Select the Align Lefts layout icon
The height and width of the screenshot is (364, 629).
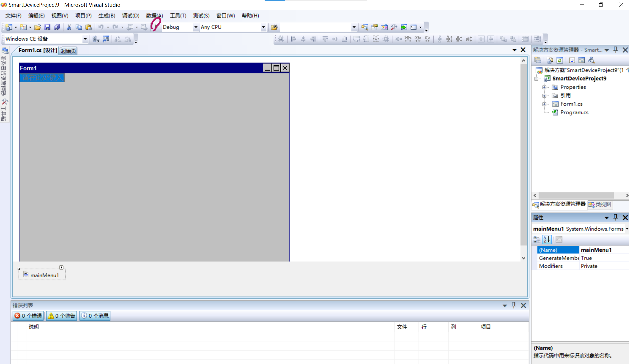(x=293, y=39)
